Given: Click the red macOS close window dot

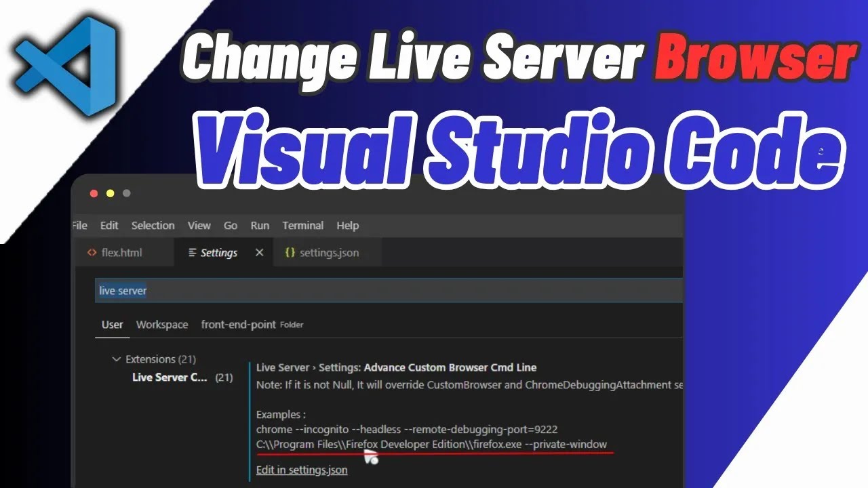Looking at the screenshot, I should (94, 193).
